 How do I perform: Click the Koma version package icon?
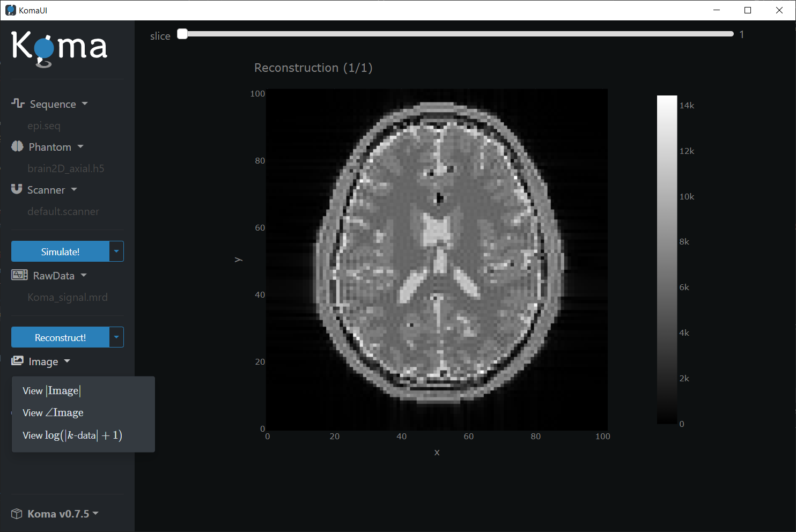[17, 514]
